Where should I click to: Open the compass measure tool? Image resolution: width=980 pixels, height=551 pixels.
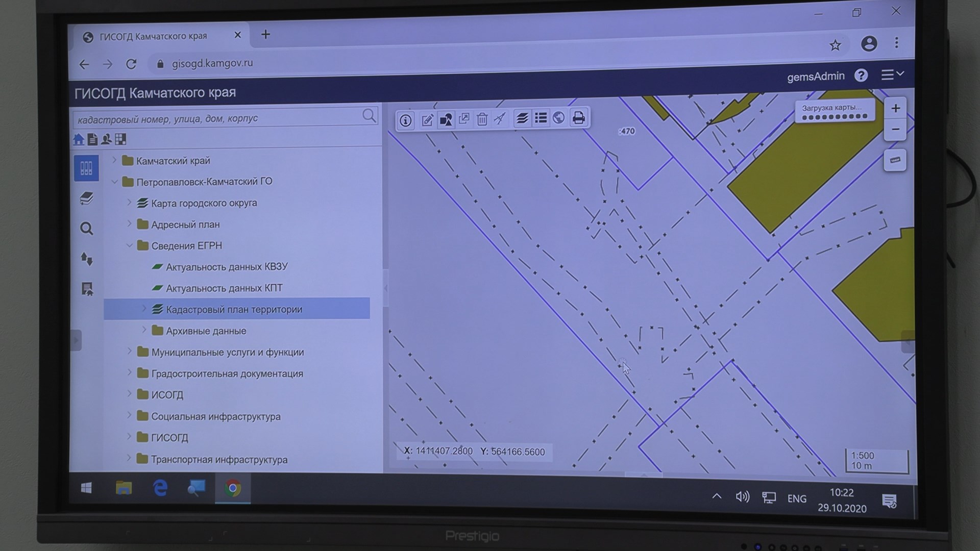(x=500, y=119)
